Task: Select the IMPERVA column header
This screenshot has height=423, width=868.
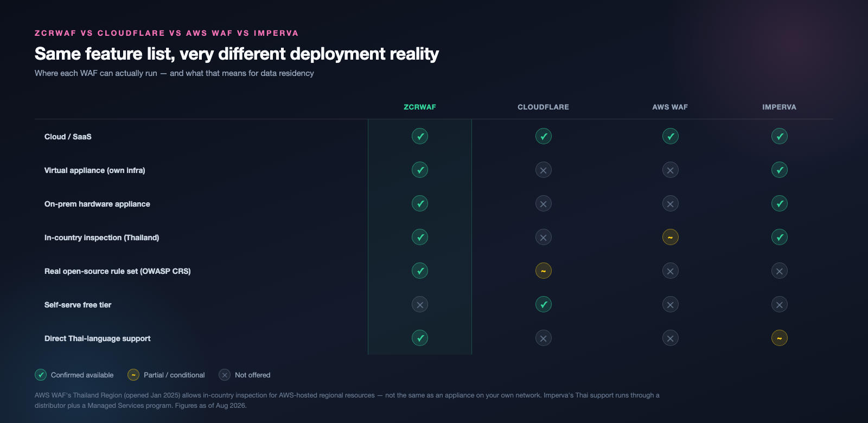Action: click(x=780, y=107)
